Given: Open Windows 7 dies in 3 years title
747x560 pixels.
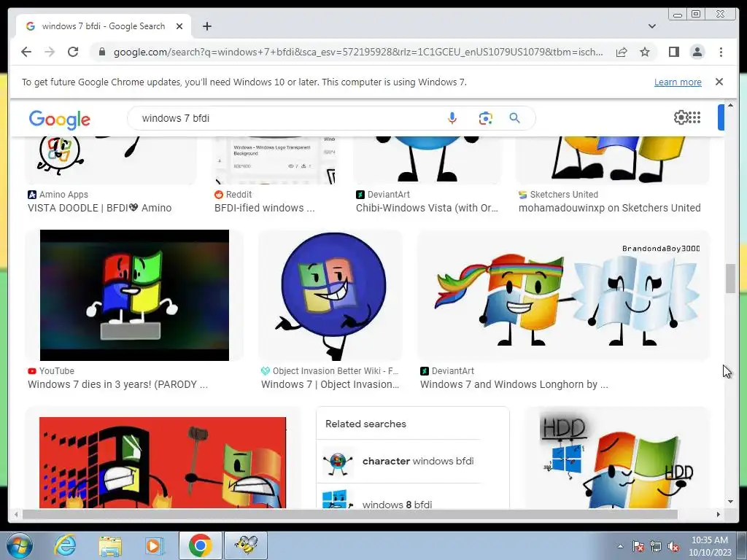Looking at the screenshot, I should [x=117, y=384].
